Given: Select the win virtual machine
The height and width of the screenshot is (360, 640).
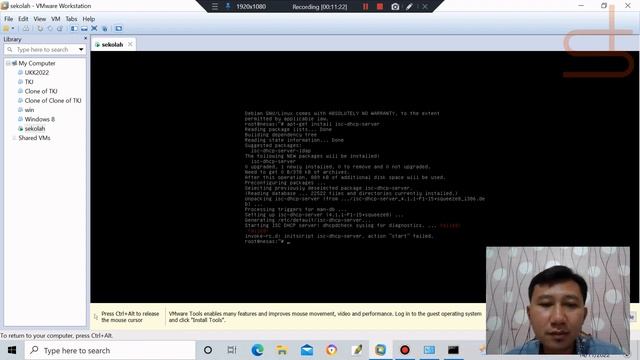Looking at the screenshot, I should point(29,110).
